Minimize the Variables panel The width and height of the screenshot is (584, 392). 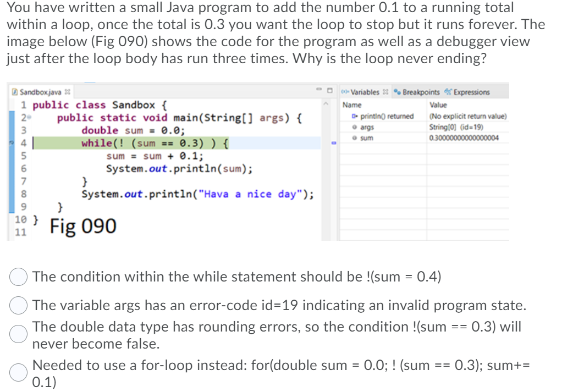[x=319, y=89]
